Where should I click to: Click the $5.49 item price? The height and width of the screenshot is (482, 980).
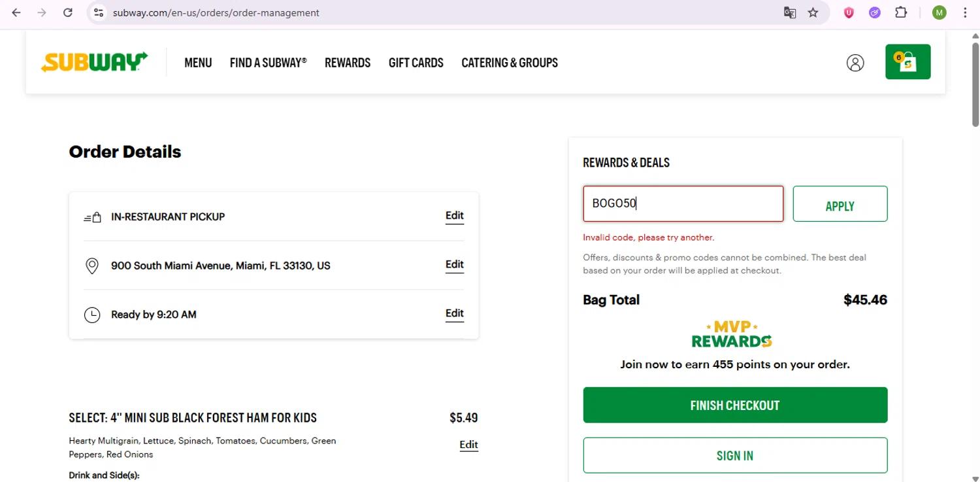click(x=464, y=418)
